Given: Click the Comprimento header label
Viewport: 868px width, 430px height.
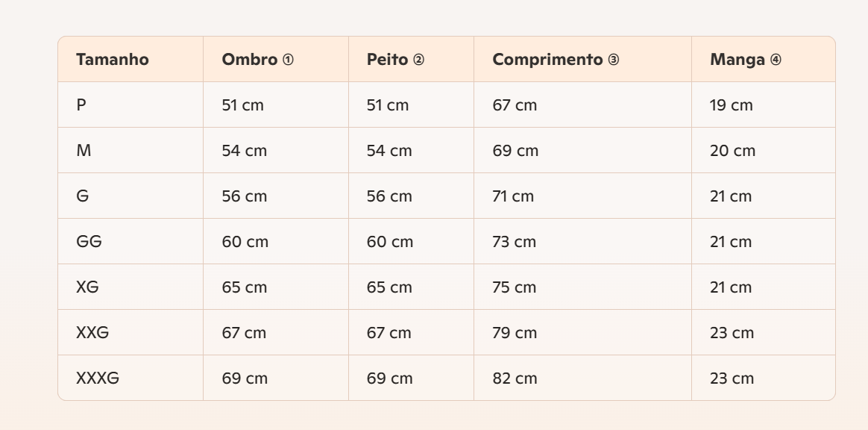Looking at the screenshot, I should pyautogui.click(x=547, y=60).
